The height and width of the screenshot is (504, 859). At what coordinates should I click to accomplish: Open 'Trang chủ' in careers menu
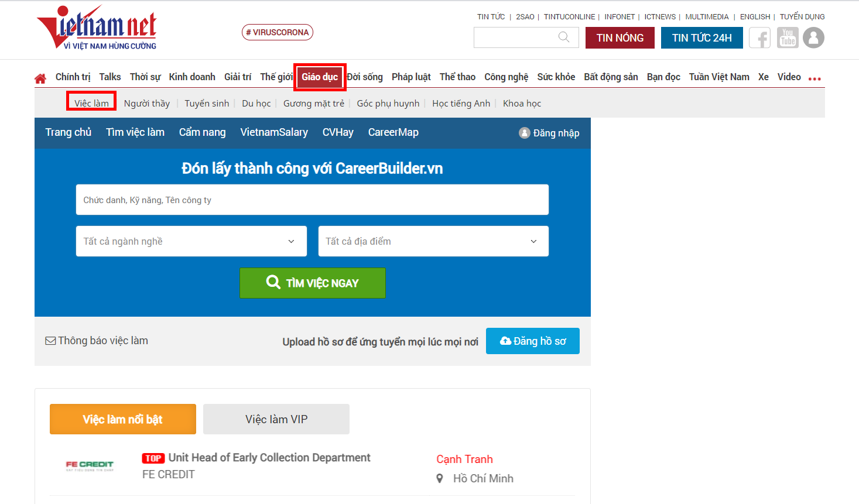[x=69, y=132]
